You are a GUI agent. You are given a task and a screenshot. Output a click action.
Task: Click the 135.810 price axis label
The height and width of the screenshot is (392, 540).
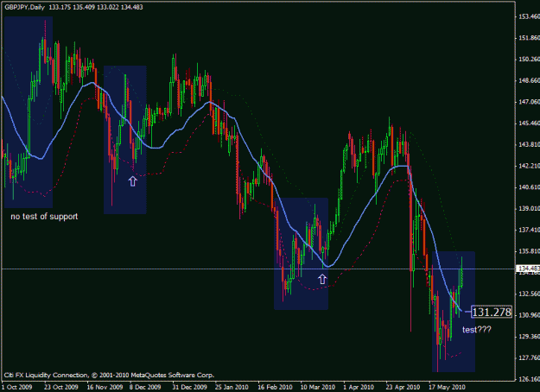click(529, 251)
